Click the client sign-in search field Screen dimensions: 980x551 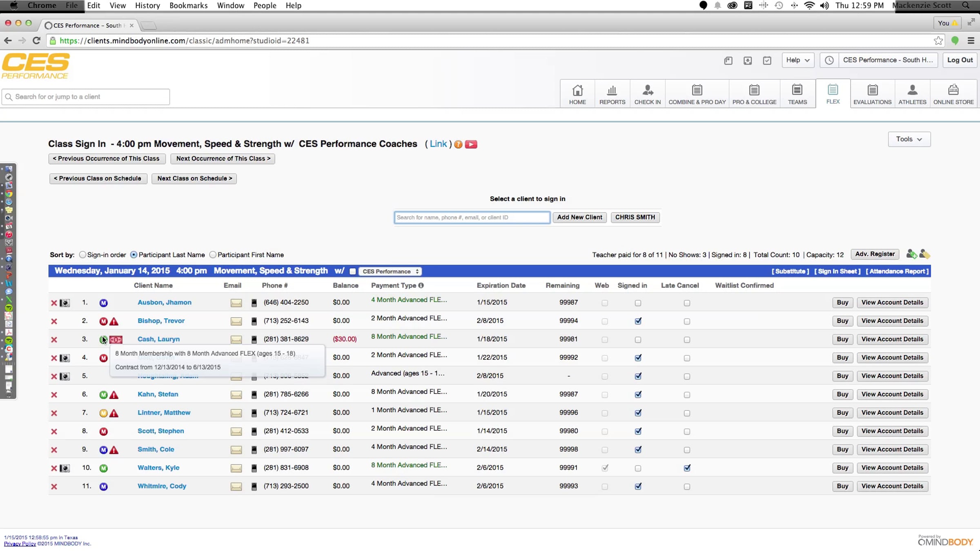tap(472, 218)
